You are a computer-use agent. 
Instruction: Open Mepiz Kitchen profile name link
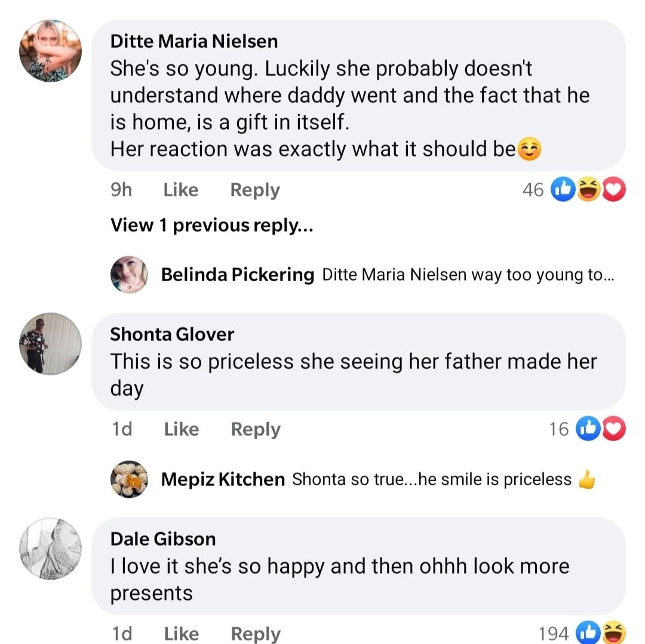[223, 479]
